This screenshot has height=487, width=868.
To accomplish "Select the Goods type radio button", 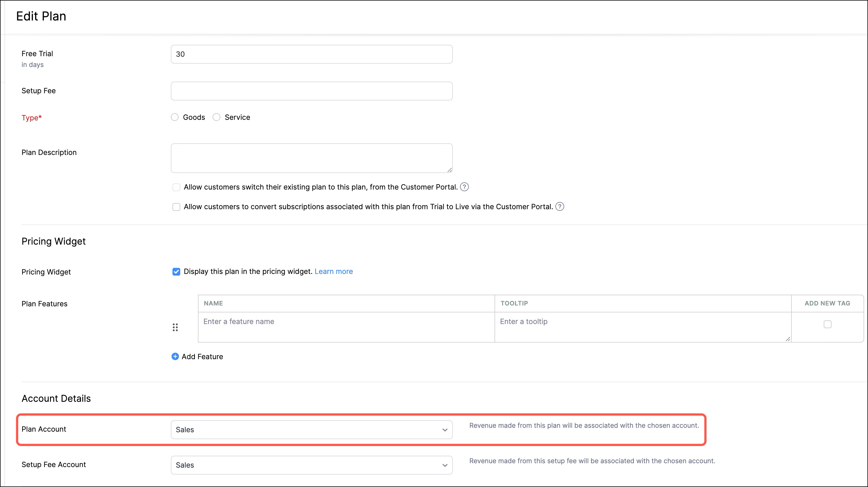I will [x=174, y=117].
